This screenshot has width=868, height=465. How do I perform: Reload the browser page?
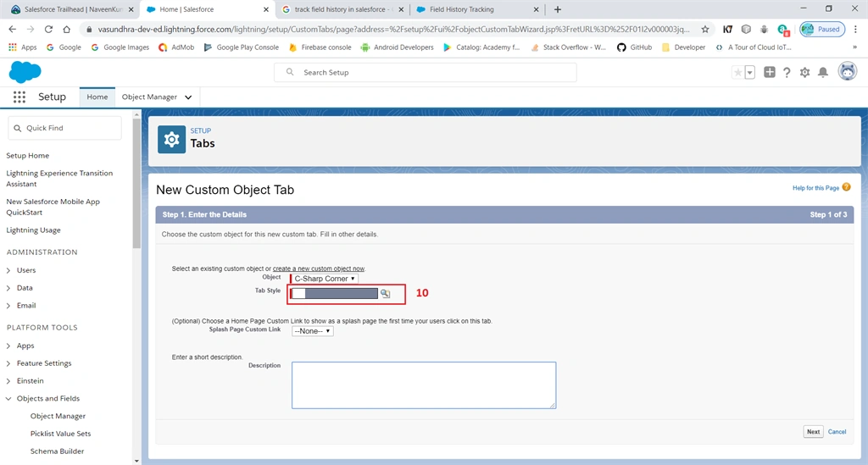point(48,30)
